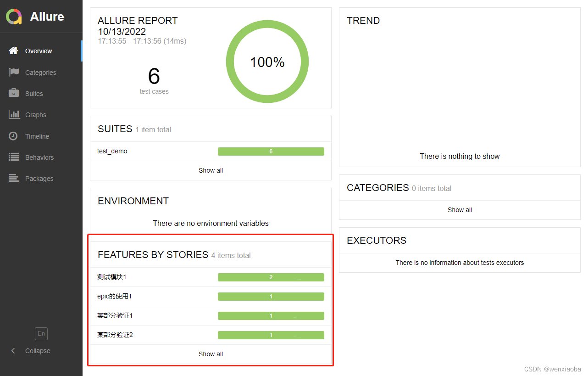Click 'There is no information about tests executors'
This screenshot has height=376, width=588.
(x=460, y=263)
